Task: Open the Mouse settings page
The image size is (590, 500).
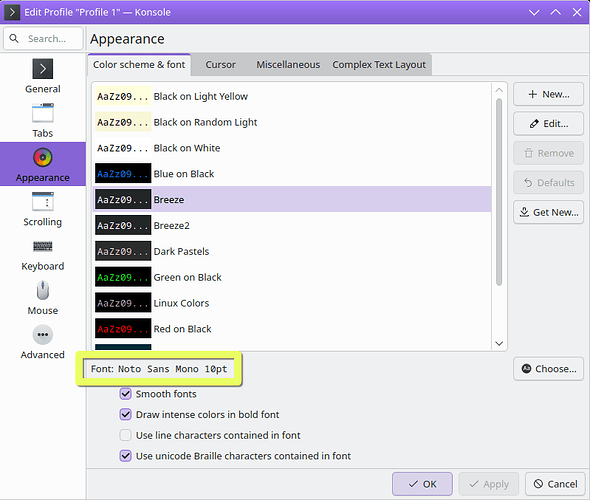Action: click(x=43, y=298)
